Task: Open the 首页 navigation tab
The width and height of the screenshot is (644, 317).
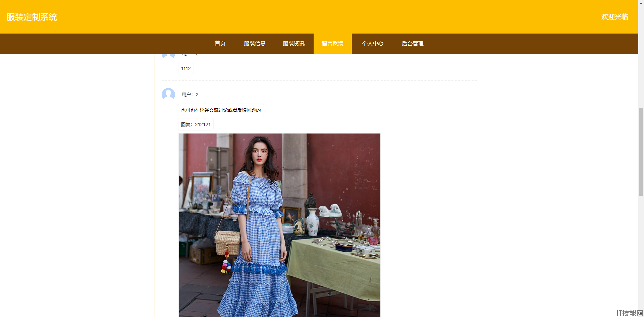Action: (220, 44)
